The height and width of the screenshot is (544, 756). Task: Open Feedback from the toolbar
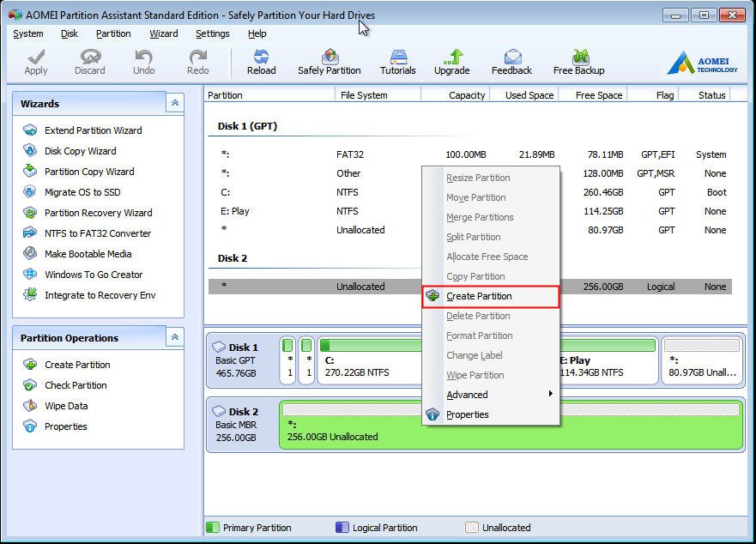511,63
